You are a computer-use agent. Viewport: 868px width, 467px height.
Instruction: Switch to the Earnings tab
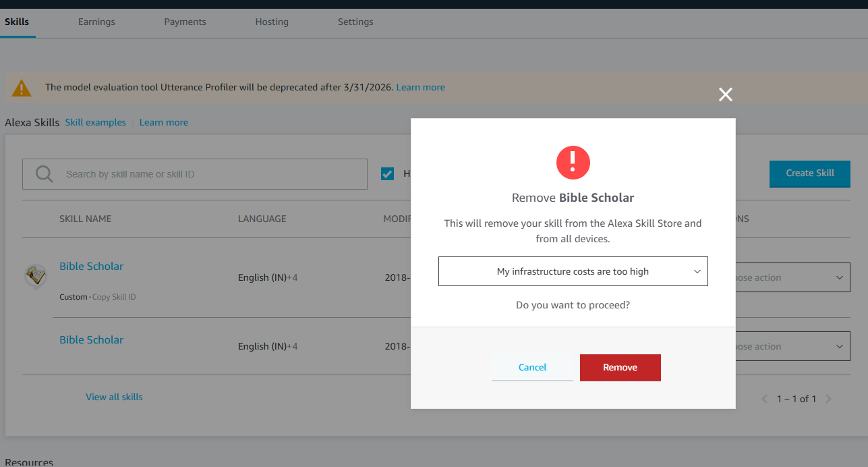click(96, 22)
